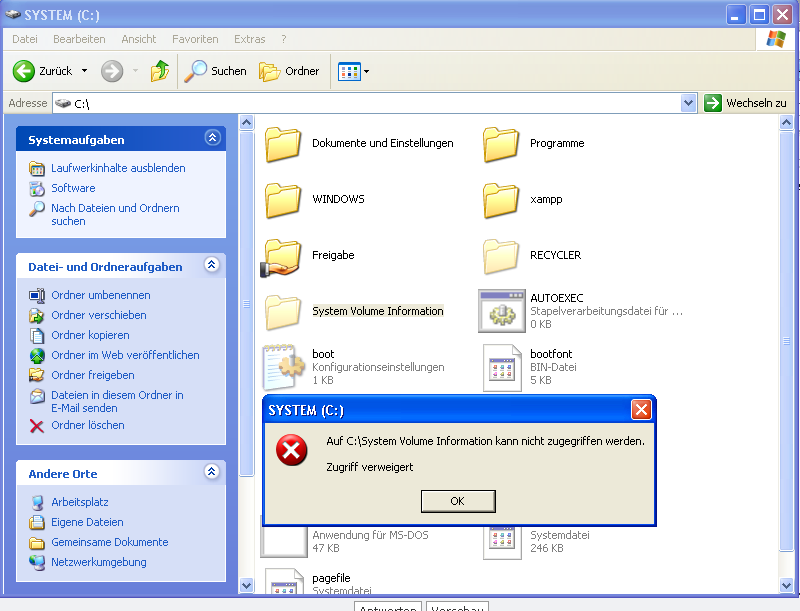Click the red error icon in dialog
800x611 pixels.
[x=291, y=450]
